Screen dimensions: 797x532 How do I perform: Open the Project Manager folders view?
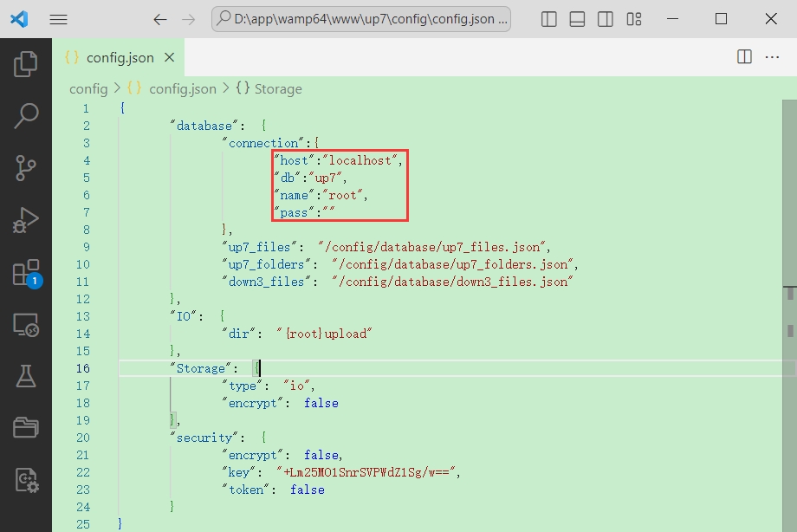coord(25,428)
